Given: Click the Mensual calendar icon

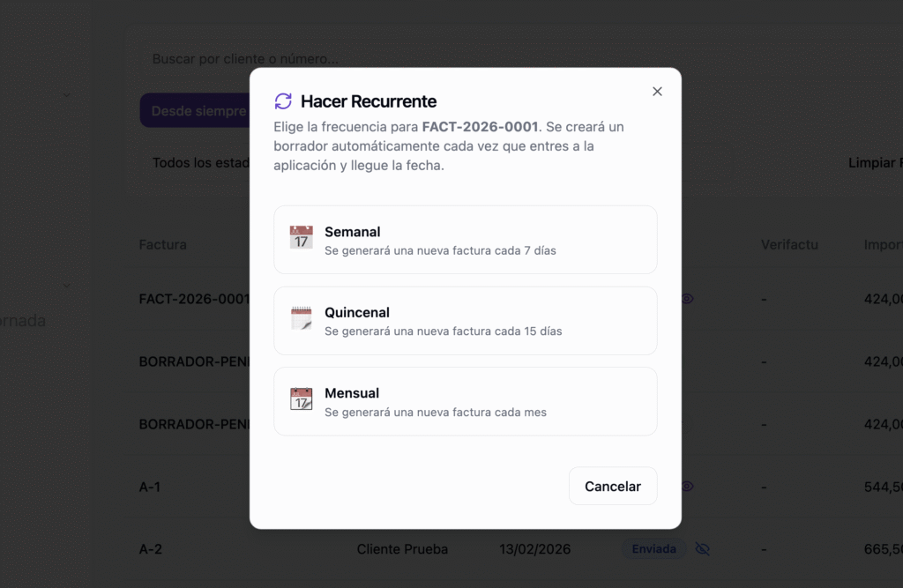Looking at the screenshot, I should (x=302, y=398).
